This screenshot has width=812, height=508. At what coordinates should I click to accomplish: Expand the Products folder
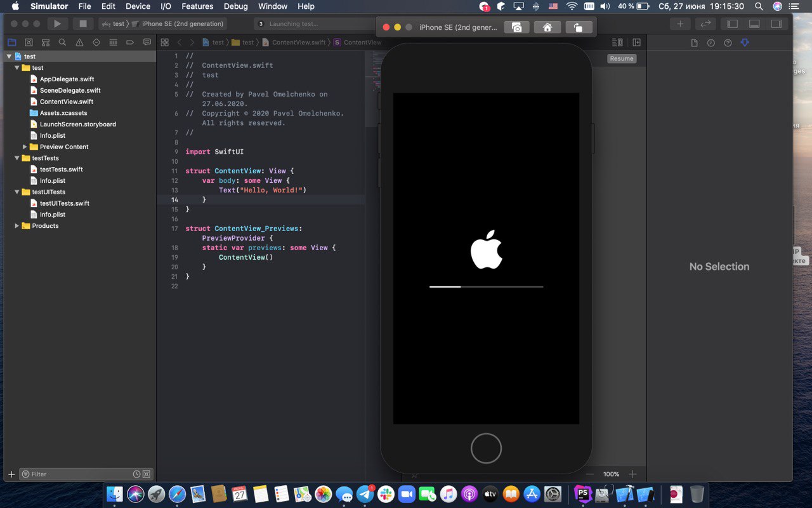[17, 226]
